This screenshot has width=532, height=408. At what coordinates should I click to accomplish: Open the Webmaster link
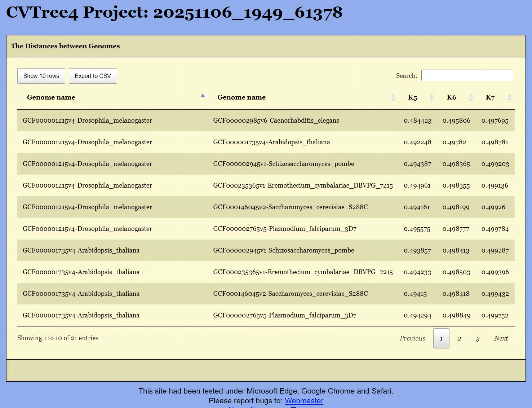[x=303, y=401]
